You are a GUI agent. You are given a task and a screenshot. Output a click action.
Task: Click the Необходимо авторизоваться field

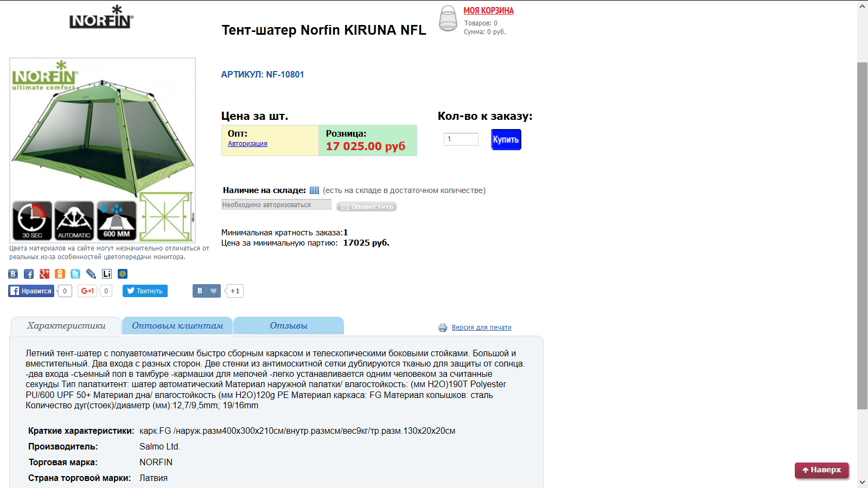[x=276, y=204]
